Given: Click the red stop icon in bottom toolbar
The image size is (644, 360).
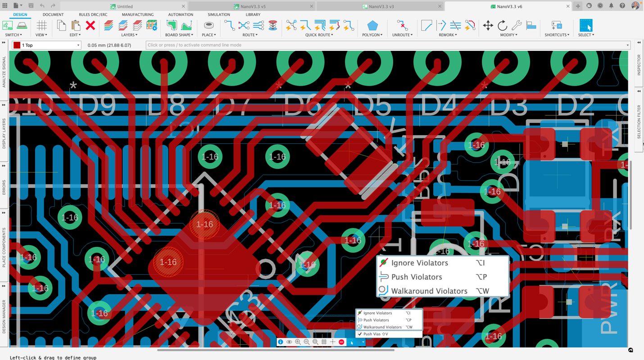Looking at the screenshot, I should (x=341, y=342).
